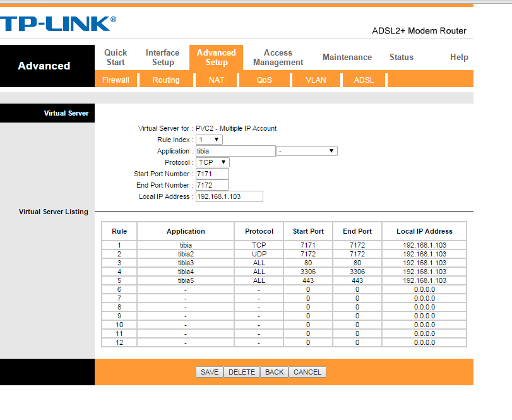Viewport: 512px width, 420px height.
Task: Click application cell 'tibia' in rule 1
Action: coord(186,245)
